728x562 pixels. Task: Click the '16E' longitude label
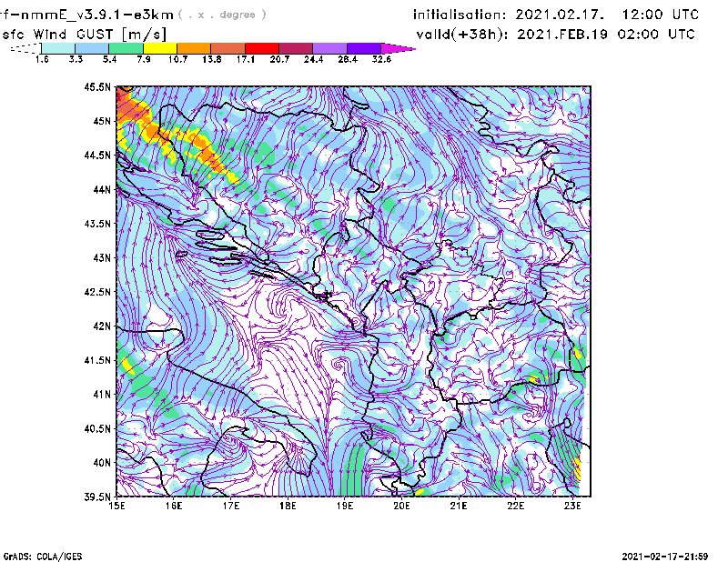tap(174, 506)
